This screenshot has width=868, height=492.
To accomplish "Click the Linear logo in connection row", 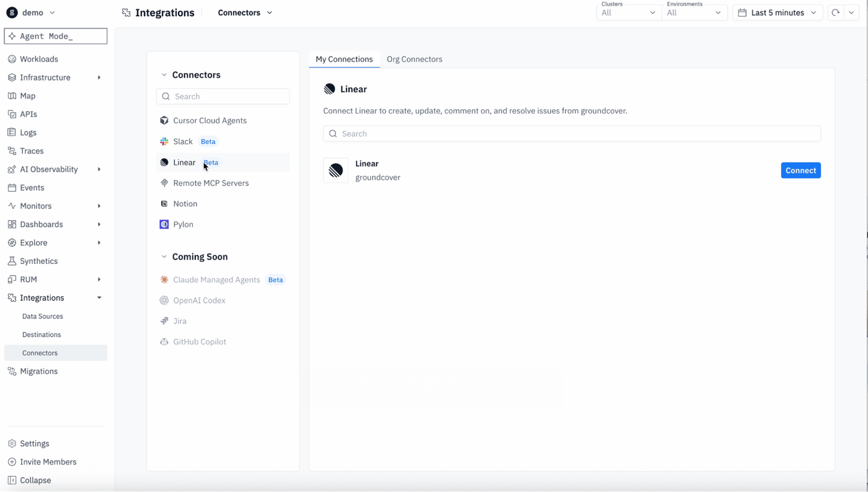I will [x=336, y=170].
